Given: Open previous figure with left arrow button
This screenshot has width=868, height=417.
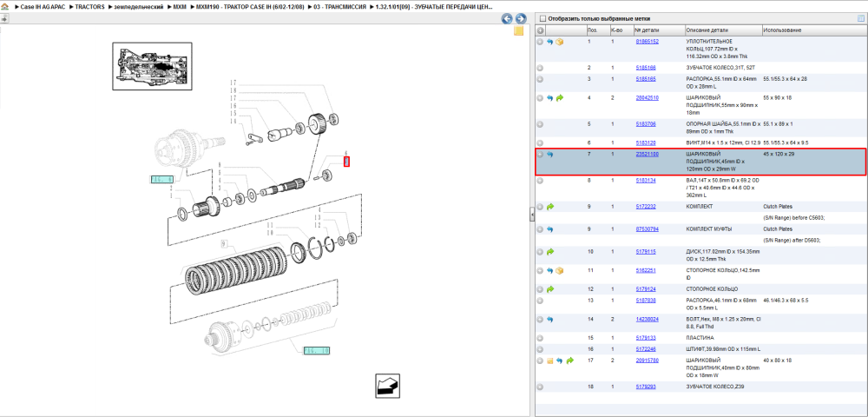Looking at the screenshot, I should [507, 18].
